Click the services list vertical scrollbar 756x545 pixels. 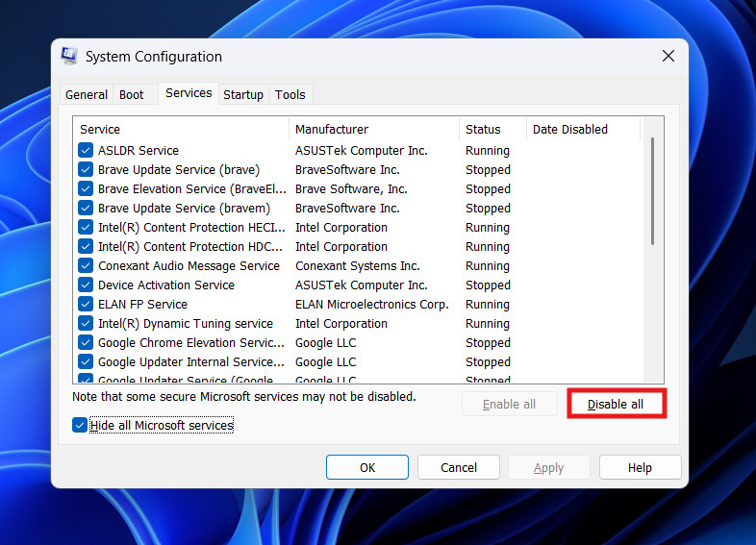[x=653, y=192]
